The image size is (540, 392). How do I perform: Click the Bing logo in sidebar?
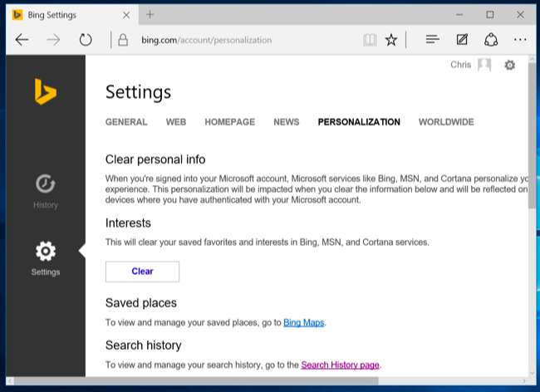(x=45, y=91)
